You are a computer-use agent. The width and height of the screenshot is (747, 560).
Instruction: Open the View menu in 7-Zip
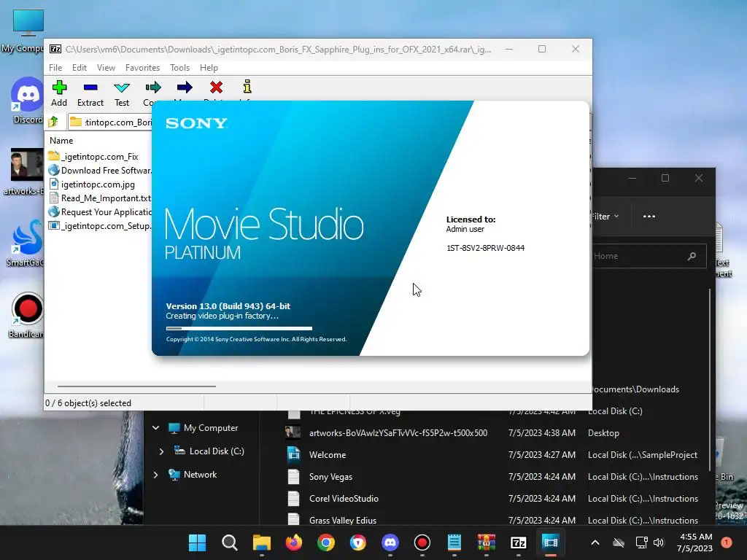click(106, 68)
